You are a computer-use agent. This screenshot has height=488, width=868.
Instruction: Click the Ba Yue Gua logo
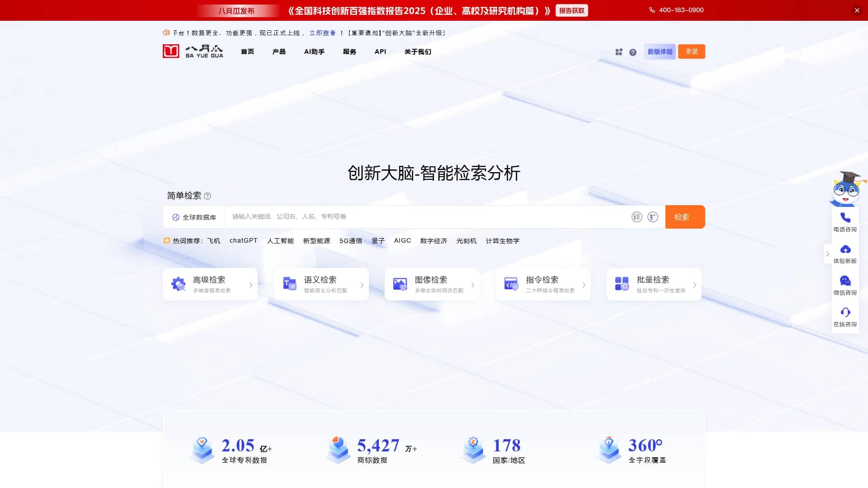pos(193,52)
